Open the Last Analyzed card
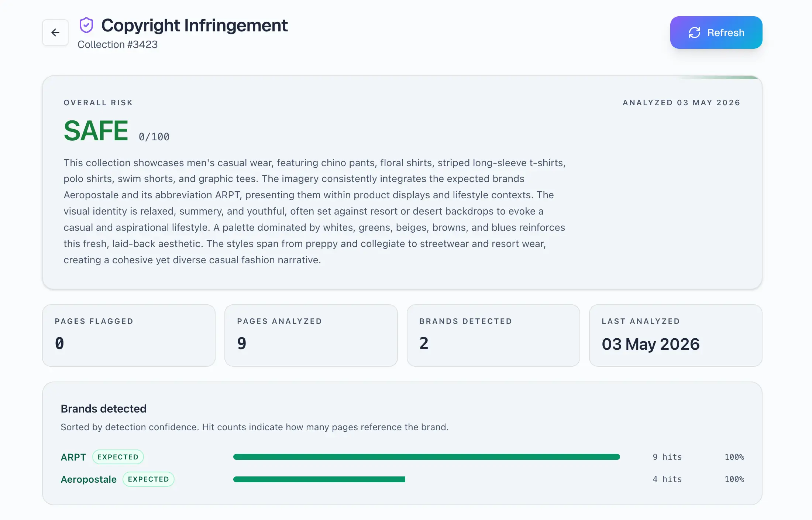 click(x=676, y=335)
